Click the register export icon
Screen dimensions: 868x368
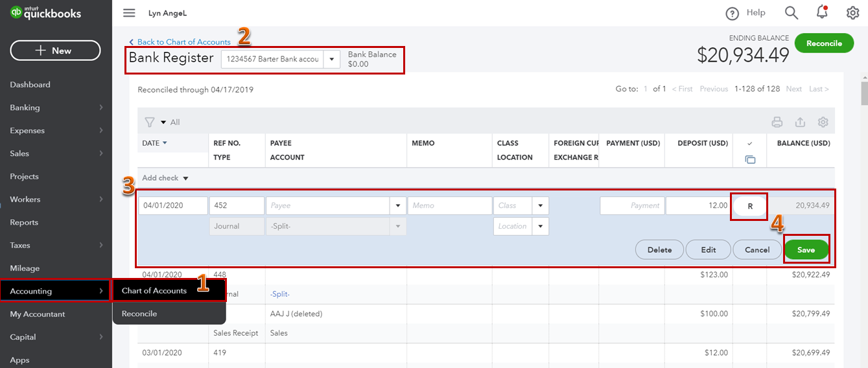[800, 122]
